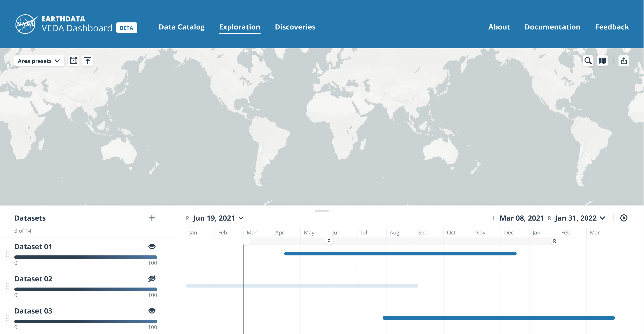644x334 pixels.
Task: Open the map style options
Action: [603, 61]
